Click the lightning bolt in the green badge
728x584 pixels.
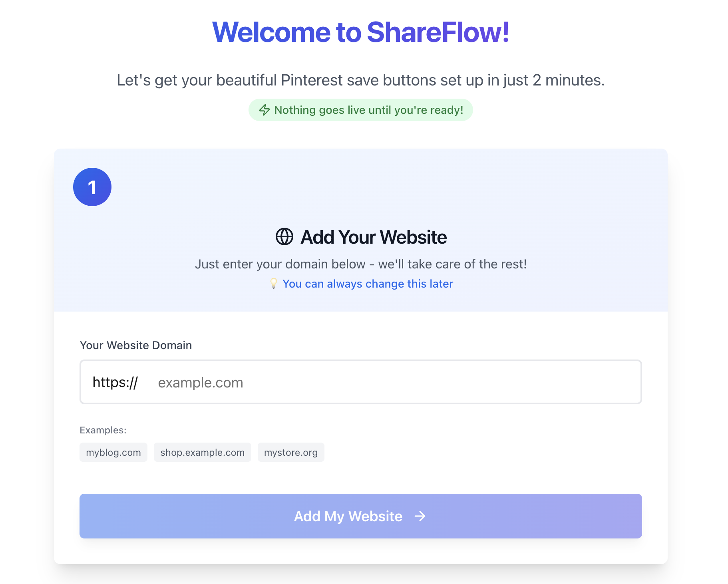click(x=265, y=109)
